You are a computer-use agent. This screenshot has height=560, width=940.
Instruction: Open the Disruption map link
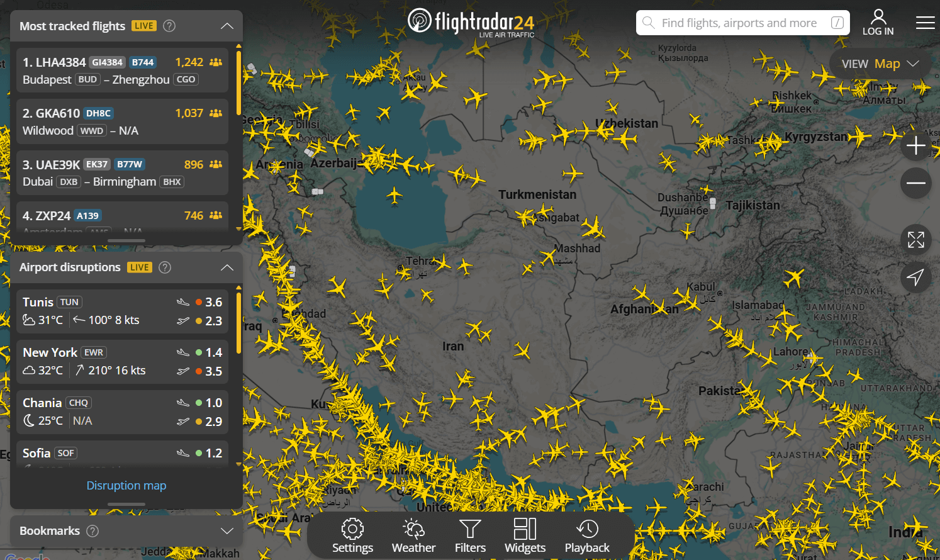tap(126, 485)
